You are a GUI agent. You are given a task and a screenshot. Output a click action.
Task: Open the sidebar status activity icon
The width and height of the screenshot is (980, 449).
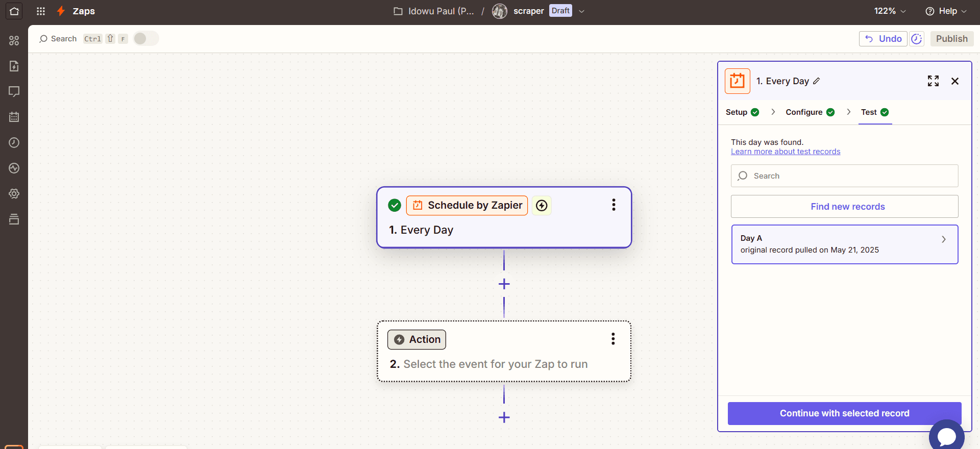click(14, 168)
